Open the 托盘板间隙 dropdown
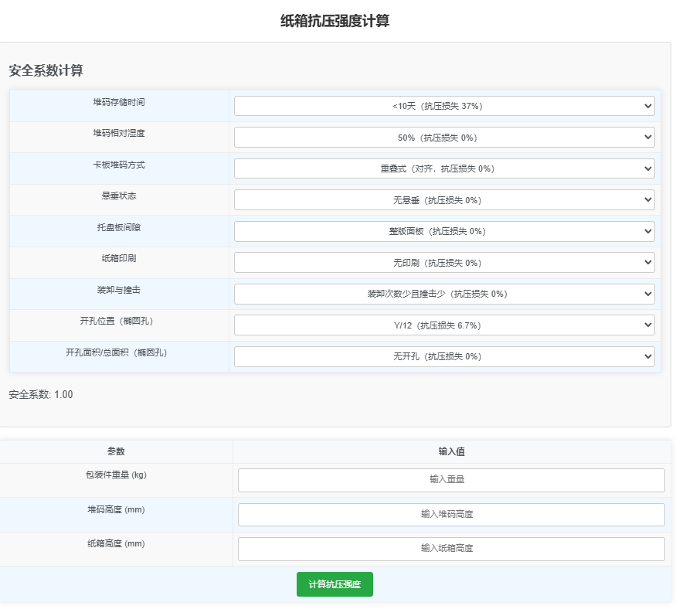Viewport: 676px width, 616px height. coord(442,230)
